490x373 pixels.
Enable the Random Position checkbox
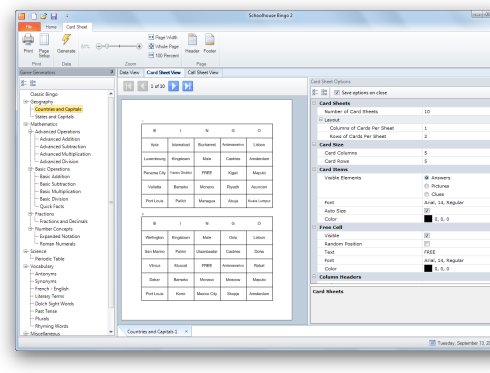pos(427,244)
